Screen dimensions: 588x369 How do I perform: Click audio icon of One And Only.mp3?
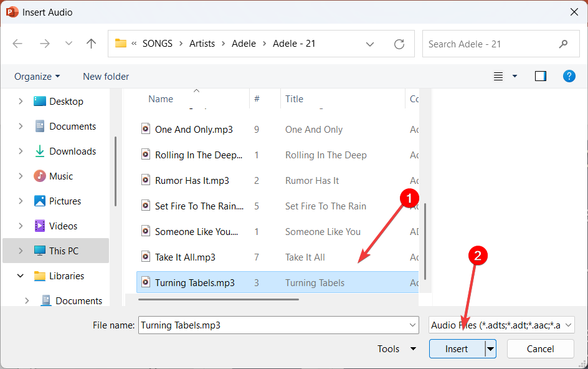point(146,129)
